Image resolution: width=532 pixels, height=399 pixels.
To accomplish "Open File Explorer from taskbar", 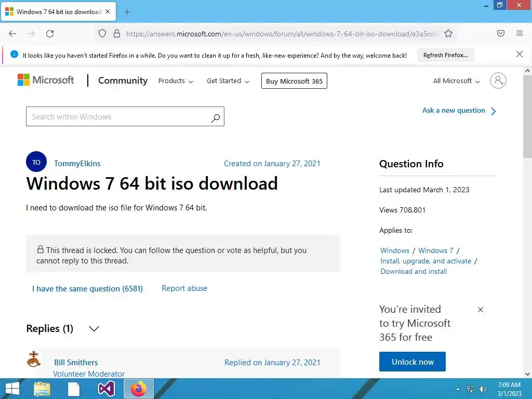I will [42, 389].
